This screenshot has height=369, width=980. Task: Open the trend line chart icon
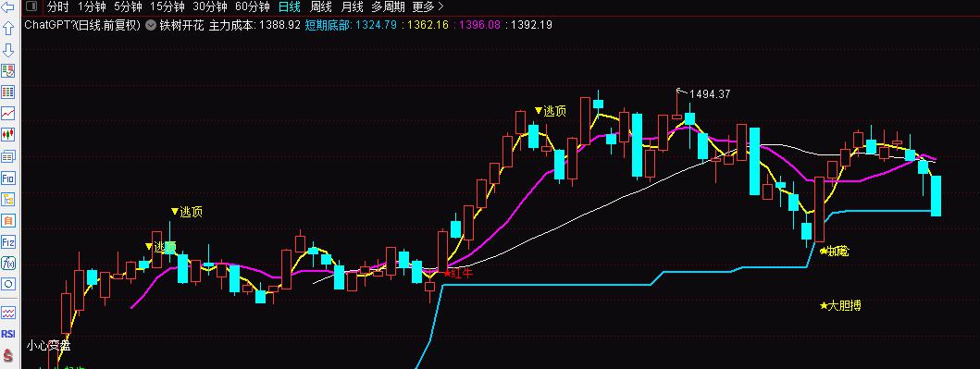point(8,113)
